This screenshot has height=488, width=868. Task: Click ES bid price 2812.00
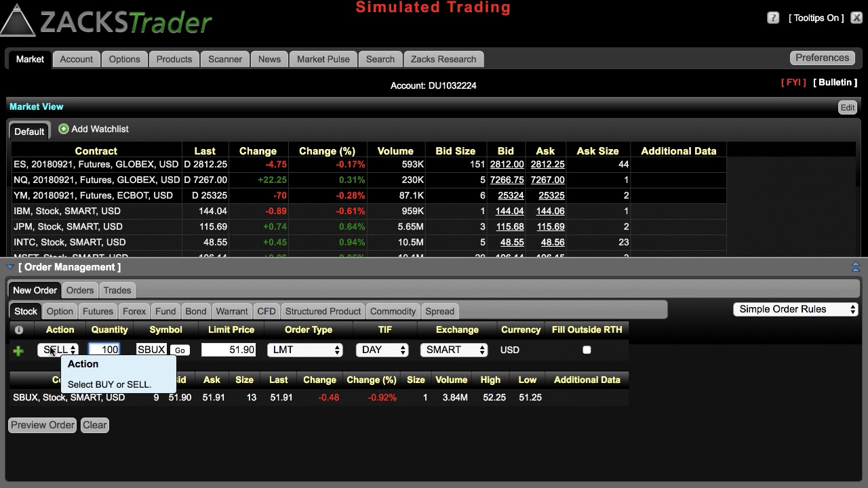point(507,164)
